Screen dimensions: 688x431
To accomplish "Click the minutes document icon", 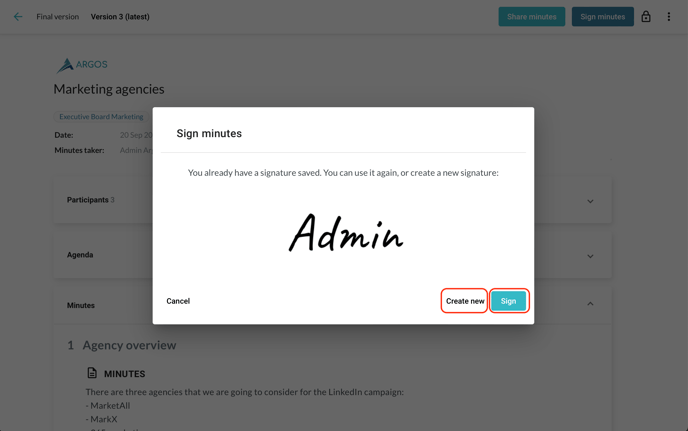I will (92, 373).
